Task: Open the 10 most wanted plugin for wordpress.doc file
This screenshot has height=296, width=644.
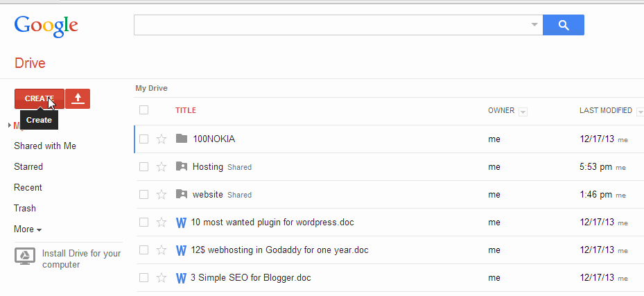Action: [272, 222]
